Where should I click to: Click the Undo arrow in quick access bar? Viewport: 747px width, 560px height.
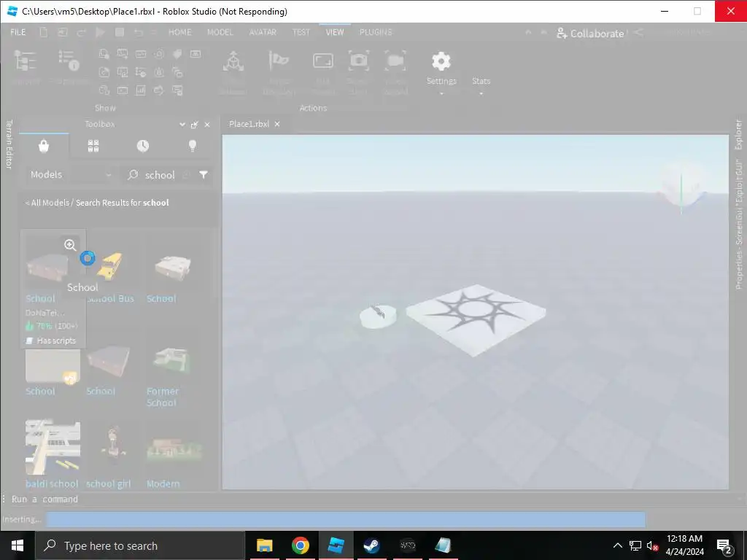(x=139, y=32)
